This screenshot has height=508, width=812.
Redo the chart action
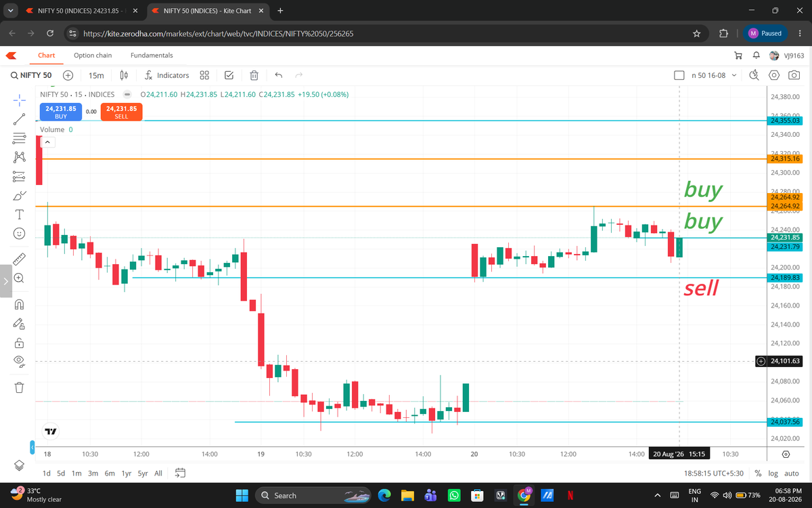298,75
